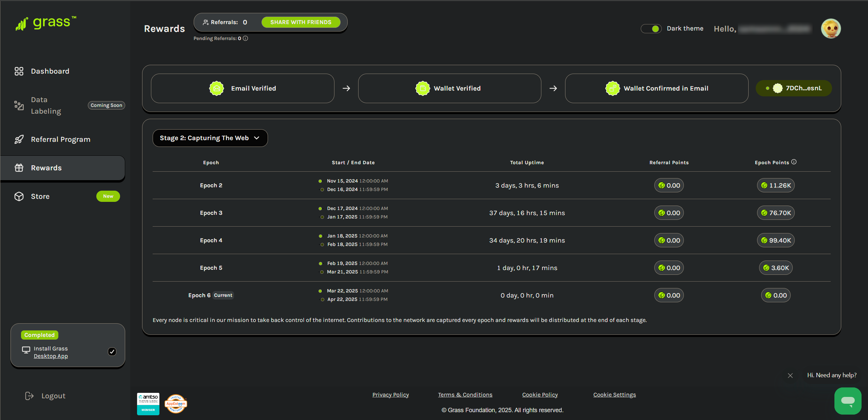This screenshot has height=420, width=868.
Task: Toggle the Dark theme switch
Action: 651,28
